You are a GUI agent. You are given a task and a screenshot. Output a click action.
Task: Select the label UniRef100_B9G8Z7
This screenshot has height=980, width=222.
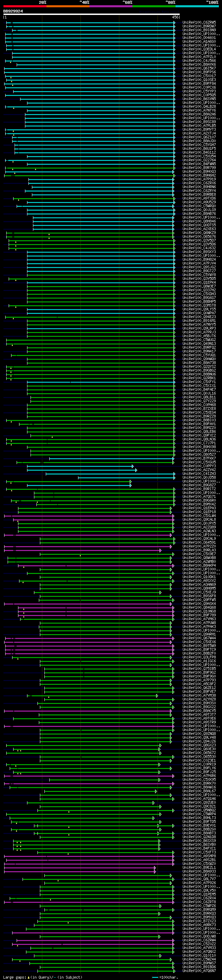pos(199,485)
